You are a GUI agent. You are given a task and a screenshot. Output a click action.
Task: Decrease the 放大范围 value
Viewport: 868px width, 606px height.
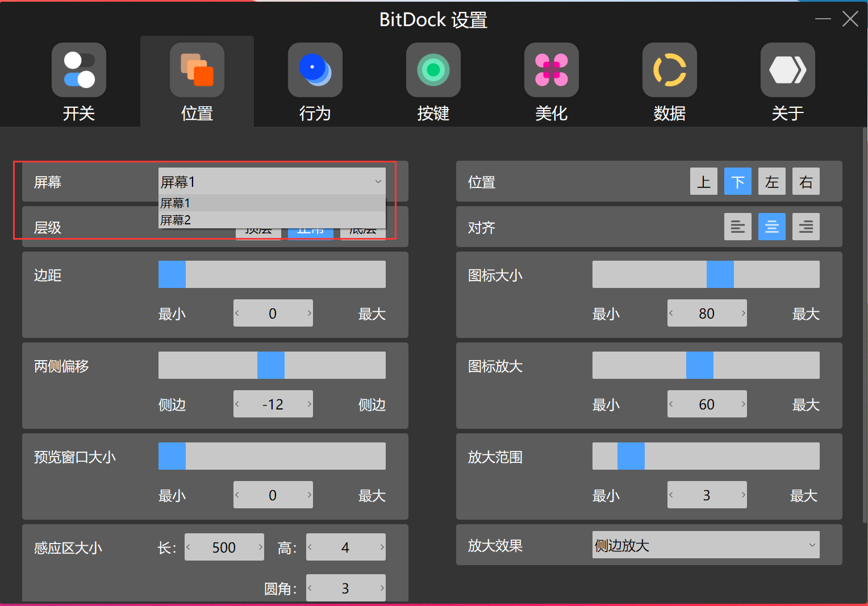click(671, 495)
